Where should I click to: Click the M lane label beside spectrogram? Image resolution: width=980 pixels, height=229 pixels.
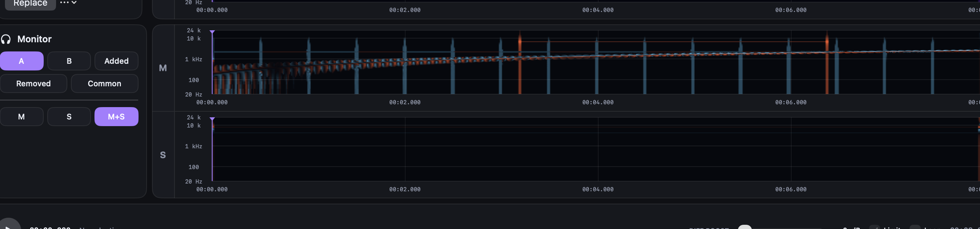click(163, 68)
